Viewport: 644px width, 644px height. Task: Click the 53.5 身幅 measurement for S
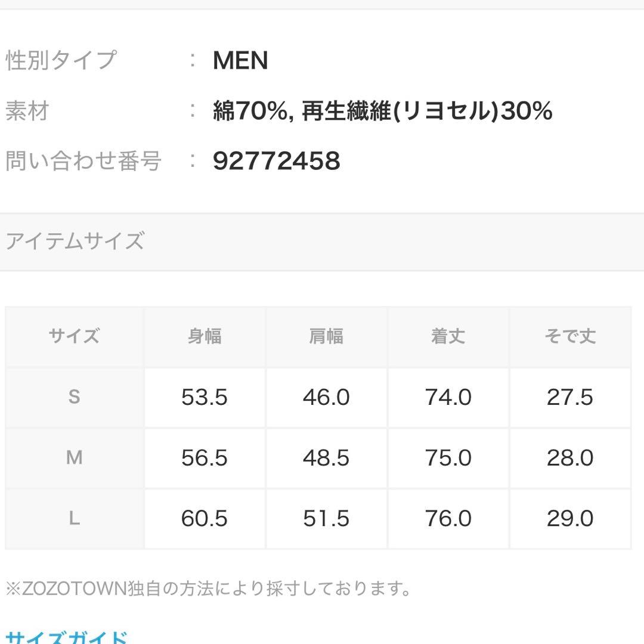(x=204, y=397)
